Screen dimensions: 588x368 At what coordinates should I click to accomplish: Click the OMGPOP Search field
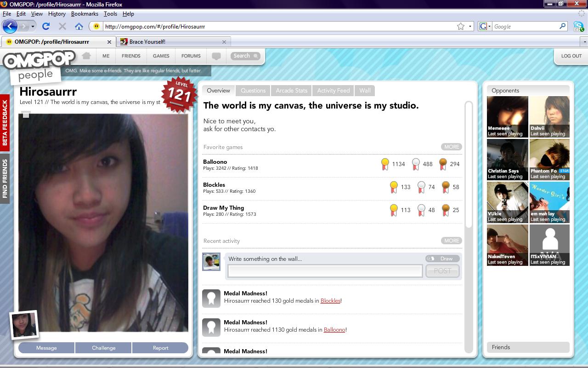click(246, 56)
